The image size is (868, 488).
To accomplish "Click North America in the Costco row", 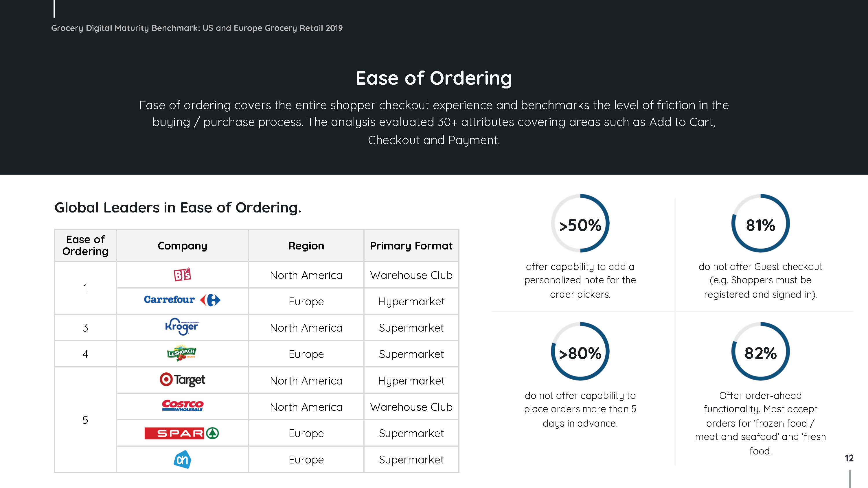I will (x=306, y=407).
